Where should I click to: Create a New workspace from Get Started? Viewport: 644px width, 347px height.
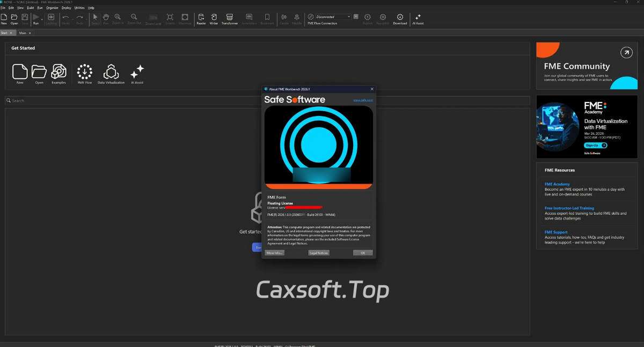pyautogui.click(x=20, y=74)
